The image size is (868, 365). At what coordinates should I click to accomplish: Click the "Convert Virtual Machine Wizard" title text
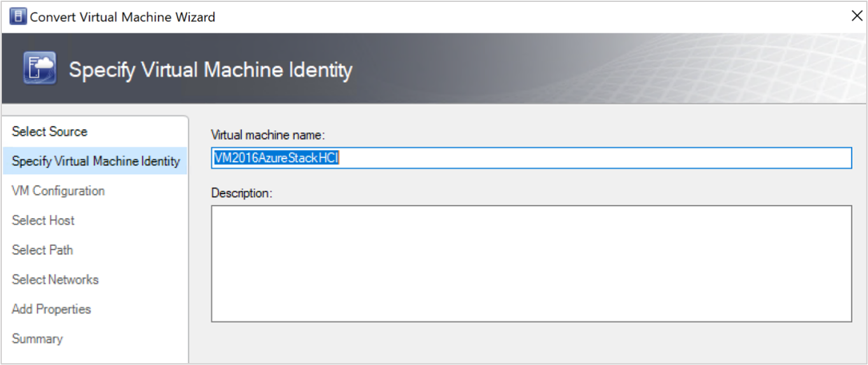coord(122,17)
